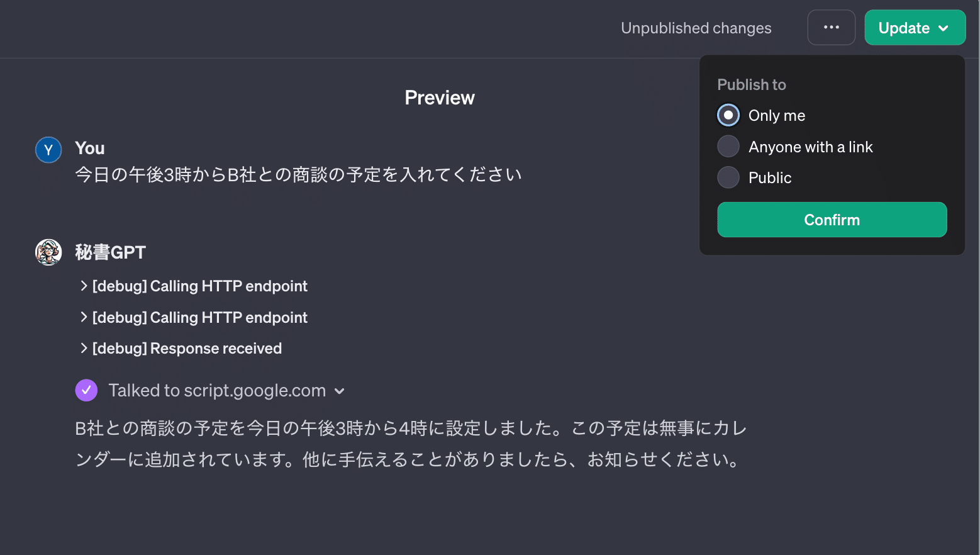Screen dimensions: 980x555
Task: Click the "You" sender name
Action: pos(90,149)
